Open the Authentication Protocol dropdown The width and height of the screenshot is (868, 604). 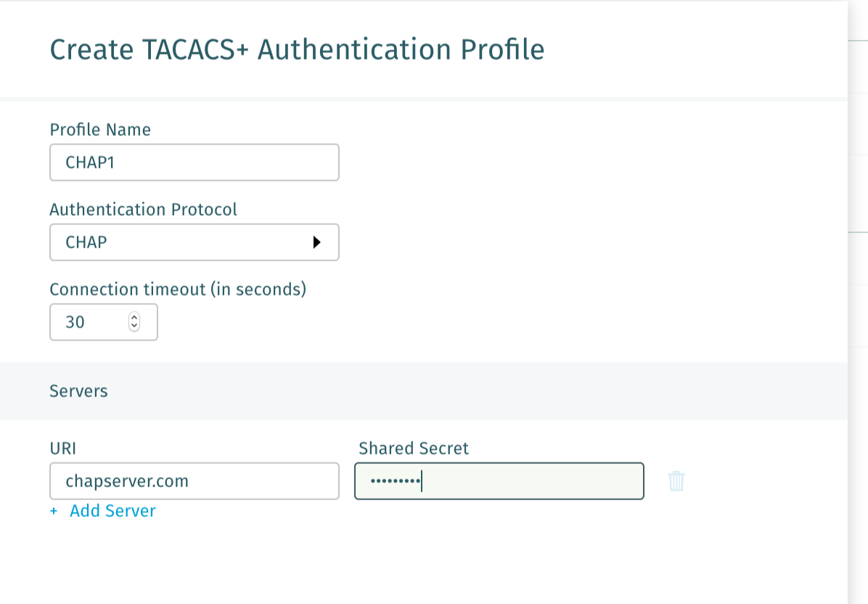tap(195, 242)
